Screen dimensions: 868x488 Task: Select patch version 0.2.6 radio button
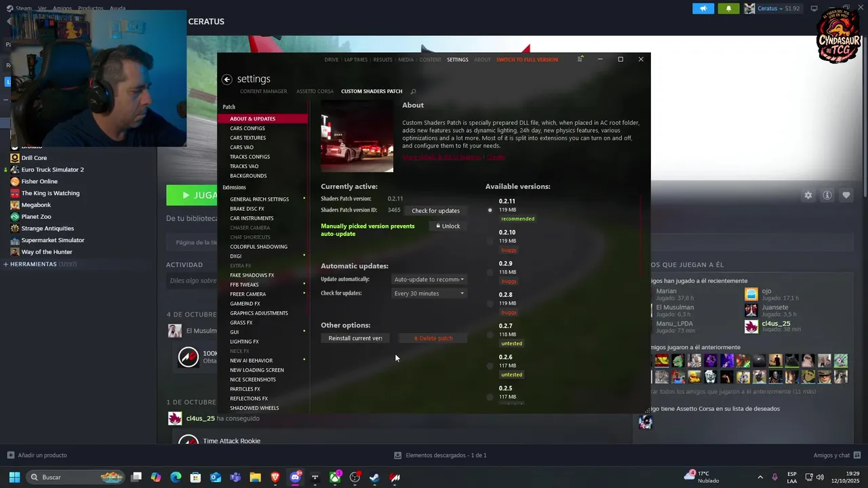point(490,366)
